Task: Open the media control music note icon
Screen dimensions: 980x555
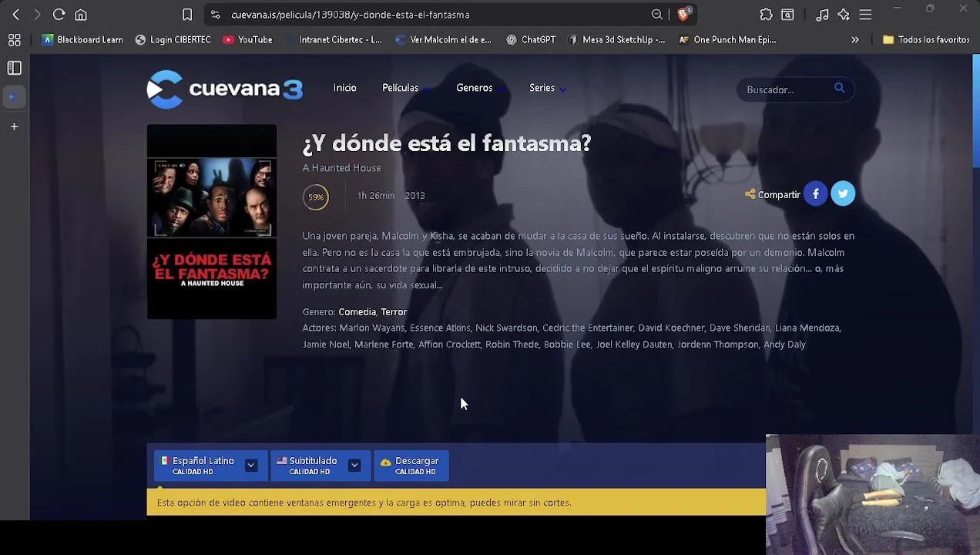Action: (822, 15)
